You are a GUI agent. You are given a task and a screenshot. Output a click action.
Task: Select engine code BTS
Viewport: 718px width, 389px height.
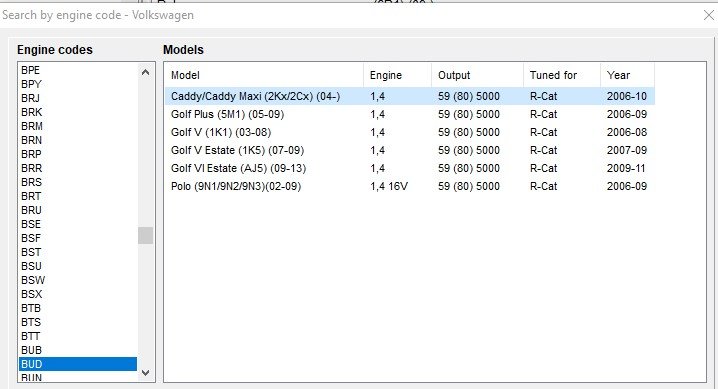(x=78, y=322)
